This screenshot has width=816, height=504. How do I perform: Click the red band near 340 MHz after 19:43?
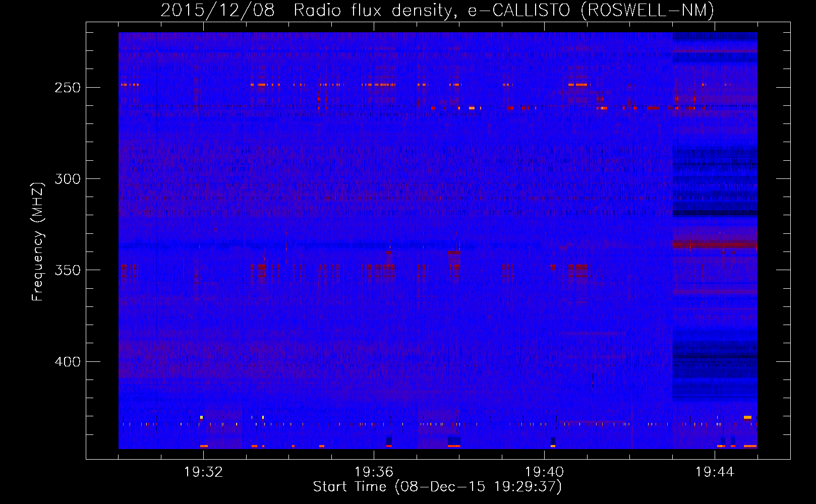[715, 244]
